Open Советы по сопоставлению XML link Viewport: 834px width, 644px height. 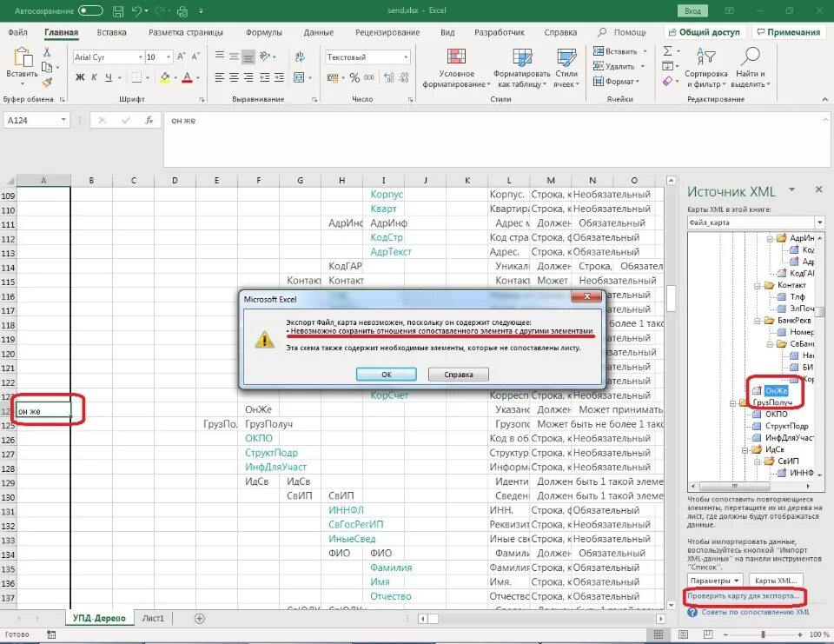(755, 612)
